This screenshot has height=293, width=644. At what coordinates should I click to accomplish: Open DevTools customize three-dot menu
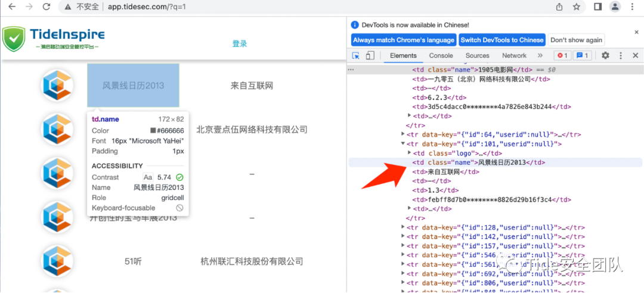(x=621, y=55)
